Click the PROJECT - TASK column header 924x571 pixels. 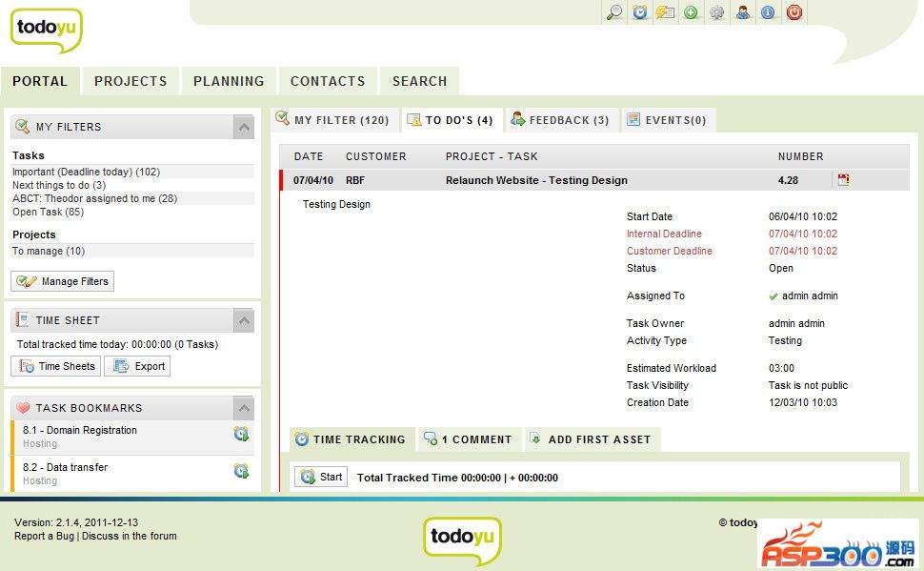point(492,157)
